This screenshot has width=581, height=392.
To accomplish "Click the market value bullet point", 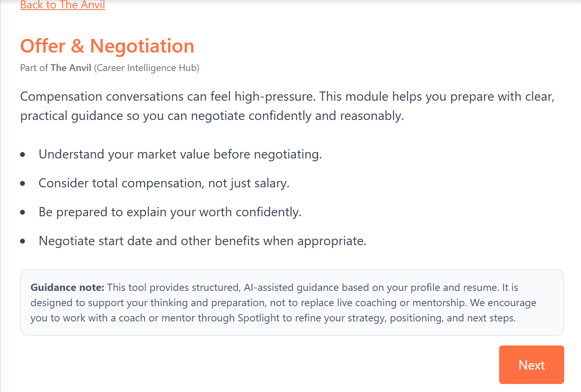I will coord(180,154).
